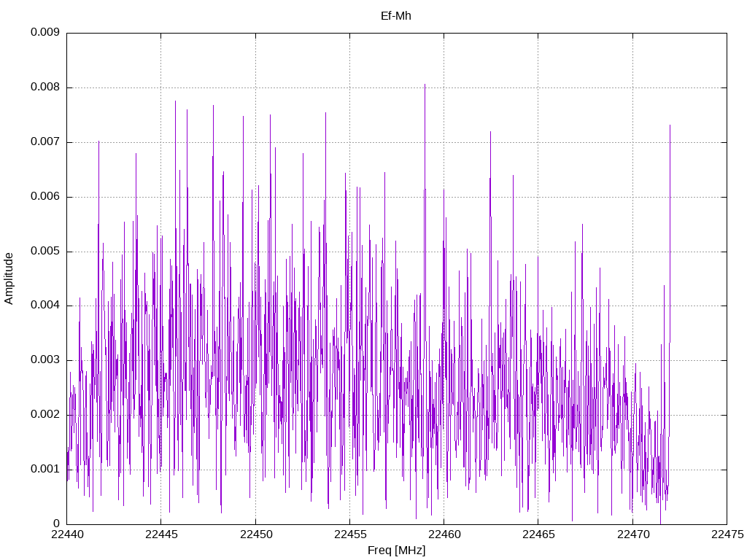Click the x-axis tick label 22470
Viewport: 747px width, 560px height.
coord(633,534)
